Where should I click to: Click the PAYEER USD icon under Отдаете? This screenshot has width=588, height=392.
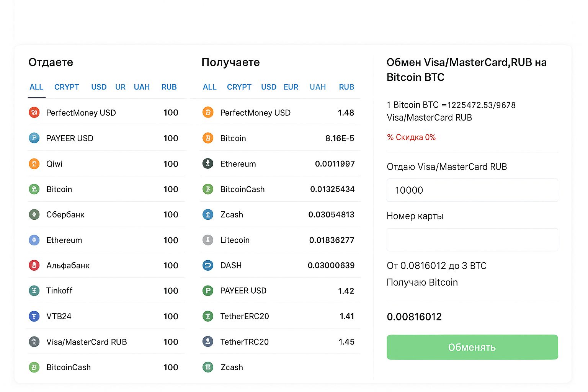click(34, 138)
